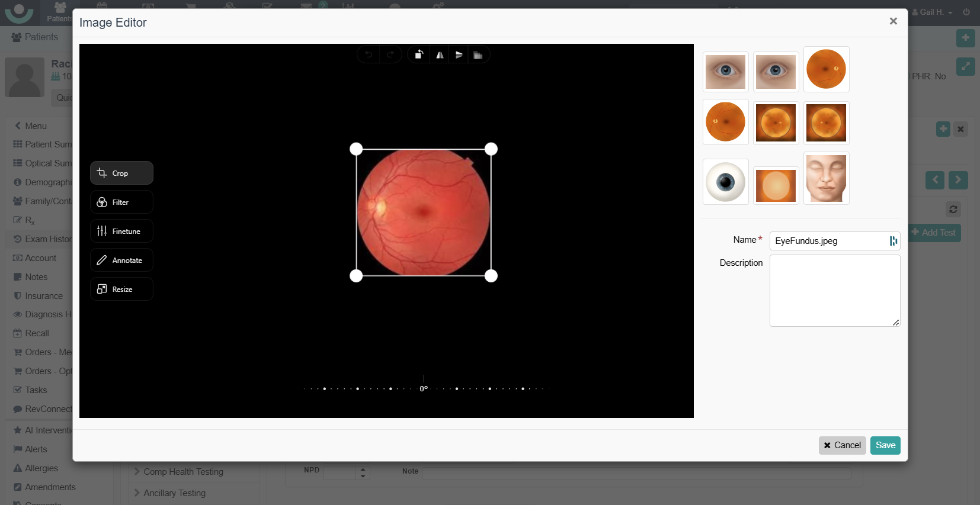Click the green plus button at top right
This screenshot has height=505, width=980.
point(966,38)
